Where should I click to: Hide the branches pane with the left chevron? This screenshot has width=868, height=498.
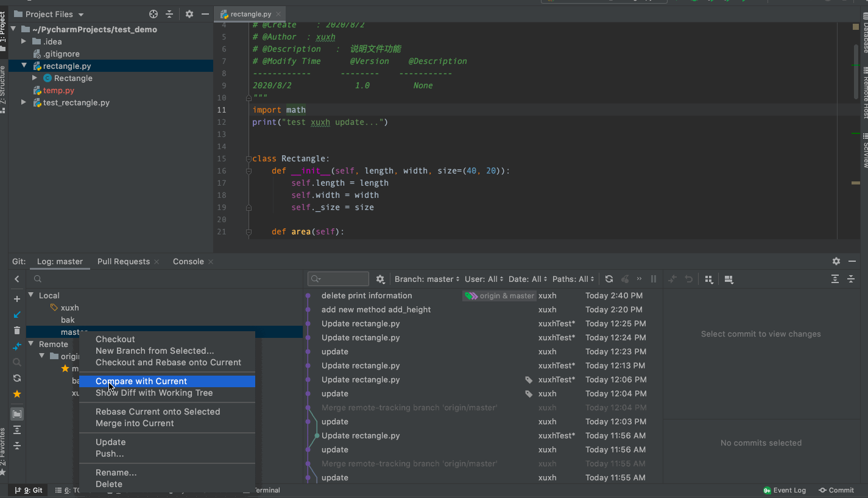tap(17, 279)
